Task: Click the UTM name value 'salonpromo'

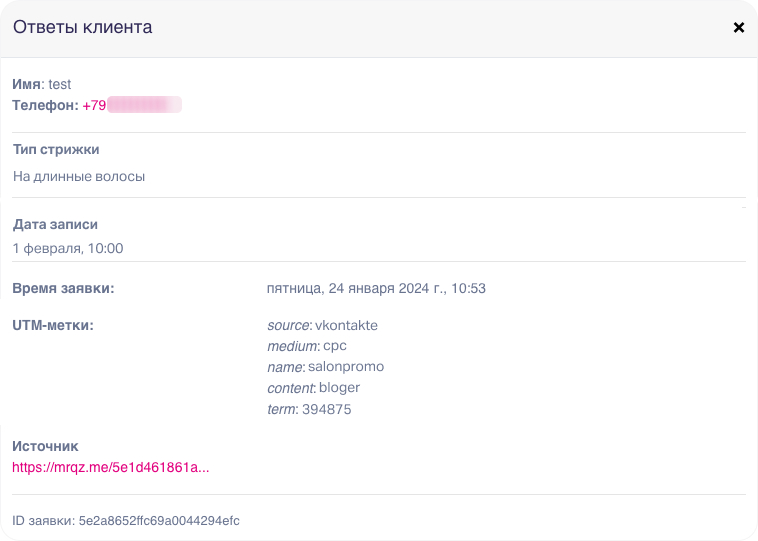Action: pos(346,367)
